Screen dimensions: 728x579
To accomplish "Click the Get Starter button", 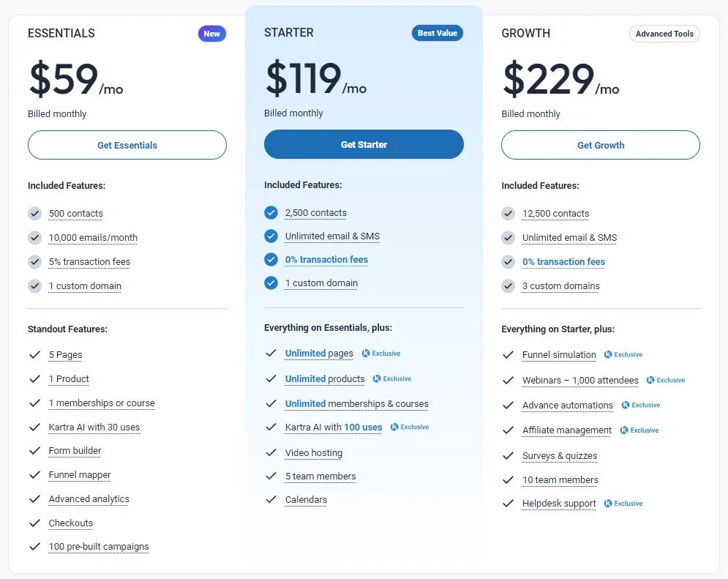I will coord(364,144).
